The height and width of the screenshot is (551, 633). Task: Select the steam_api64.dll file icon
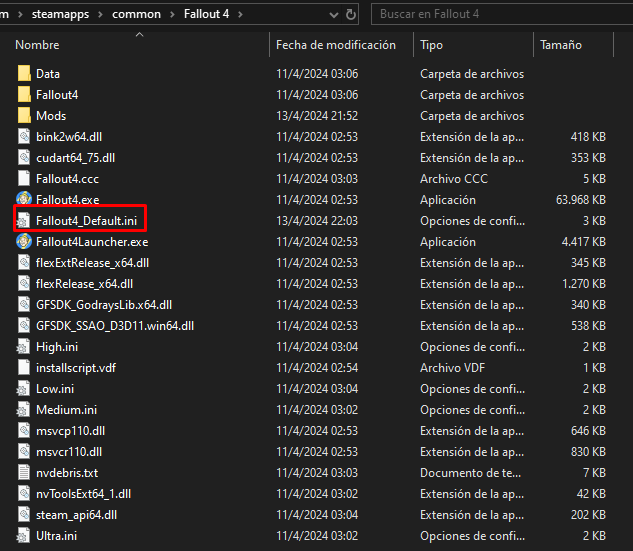[24, 514]
